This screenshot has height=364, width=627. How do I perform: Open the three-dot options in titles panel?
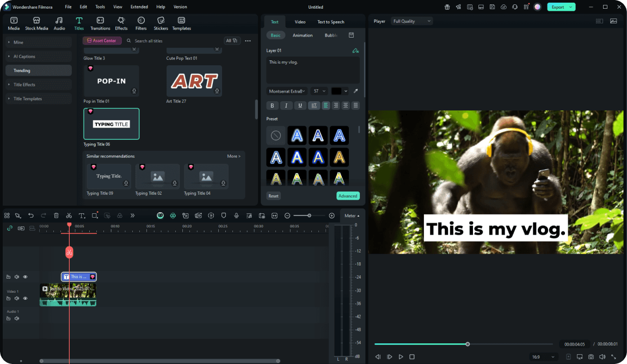(248, 41)
